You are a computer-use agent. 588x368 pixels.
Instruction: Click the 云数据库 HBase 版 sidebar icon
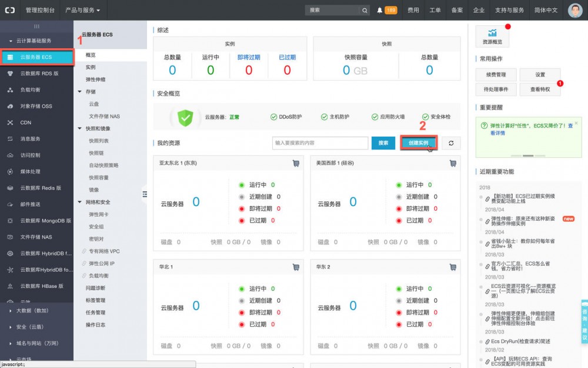(x=10, y=286)
